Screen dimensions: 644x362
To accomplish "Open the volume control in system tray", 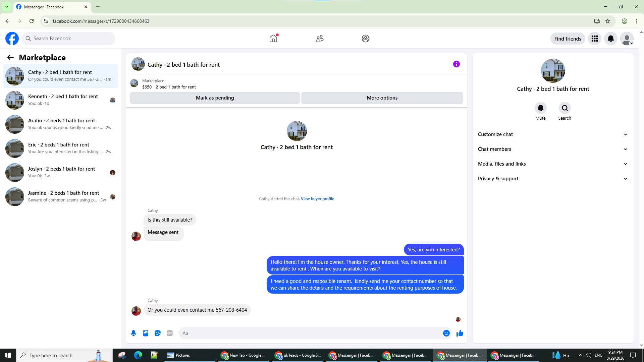I will tap(589, 355).
